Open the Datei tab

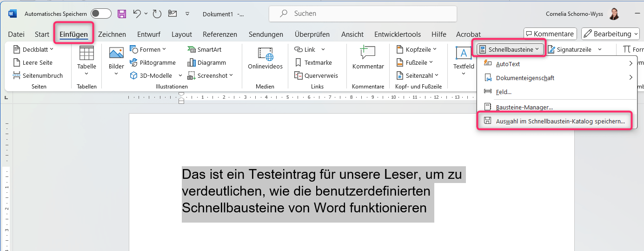pos(16,34)
